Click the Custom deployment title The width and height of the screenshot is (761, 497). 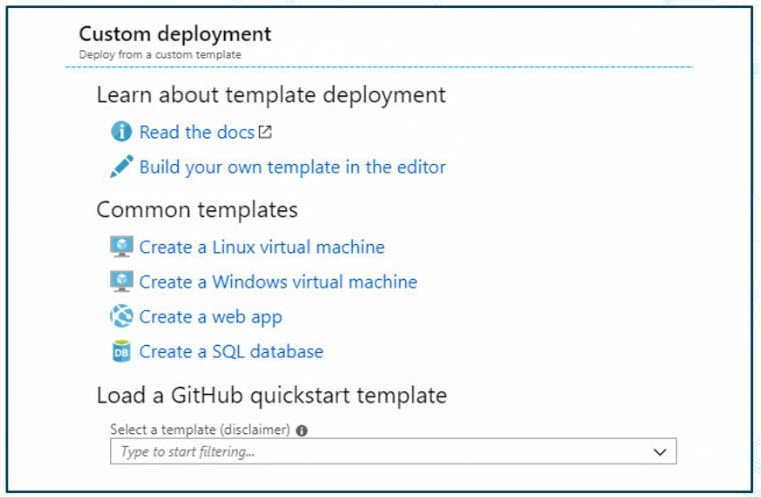(175, 34)
